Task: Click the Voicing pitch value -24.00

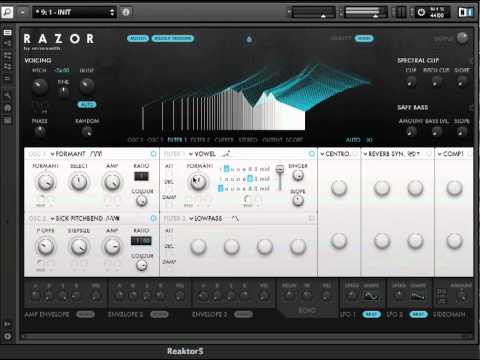Action: tap(62, 70)
